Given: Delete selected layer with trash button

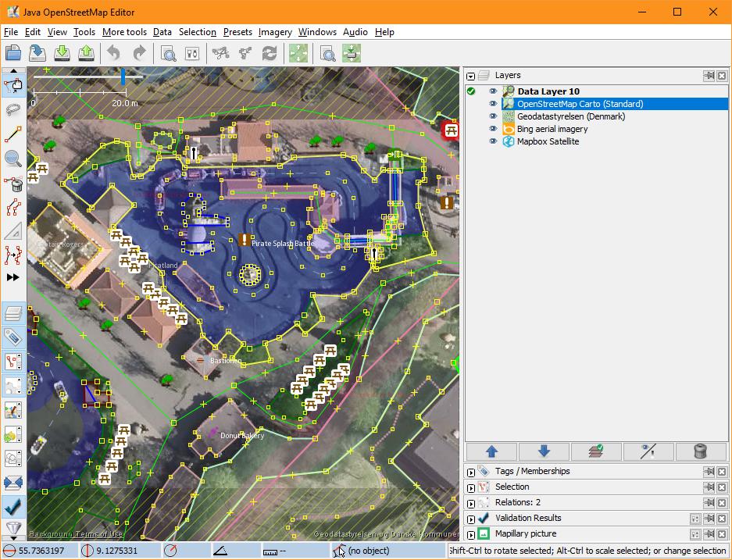Looking at the screenshot, I should click(700, 451).
